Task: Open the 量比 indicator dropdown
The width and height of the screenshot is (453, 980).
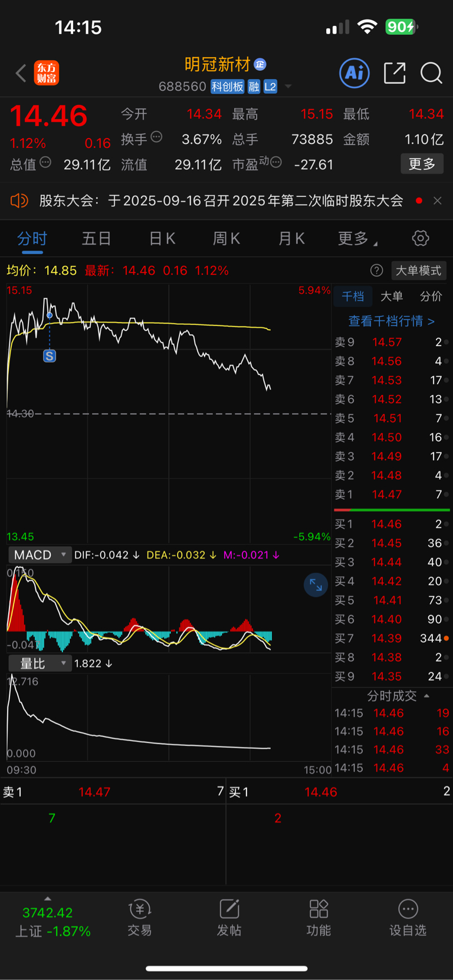Action: pos(40,663)
